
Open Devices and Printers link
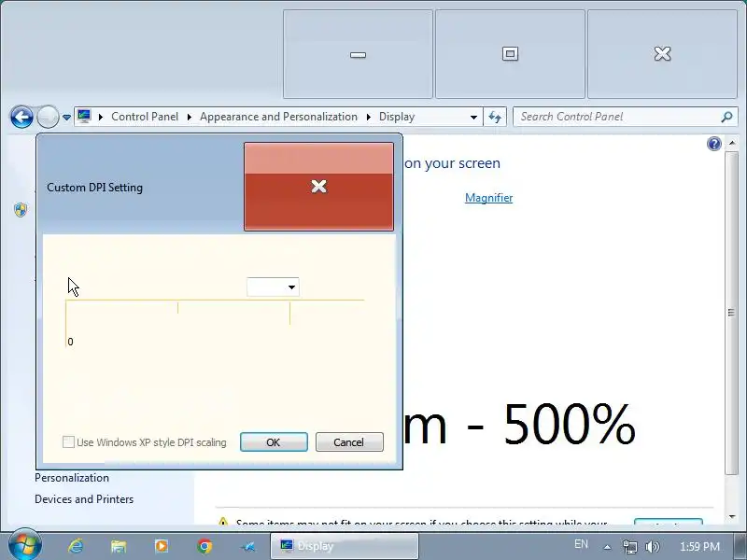[x=84, y=499]
